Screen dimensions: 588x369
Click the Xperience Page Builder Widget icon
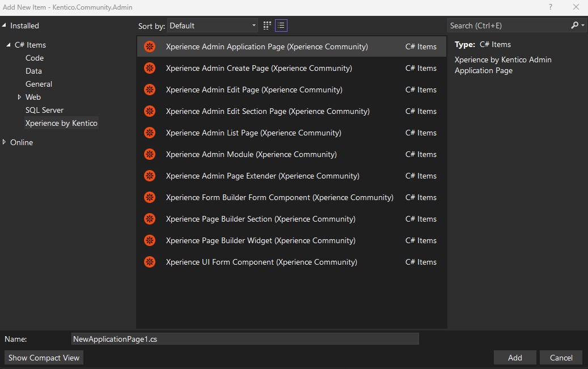150,240
